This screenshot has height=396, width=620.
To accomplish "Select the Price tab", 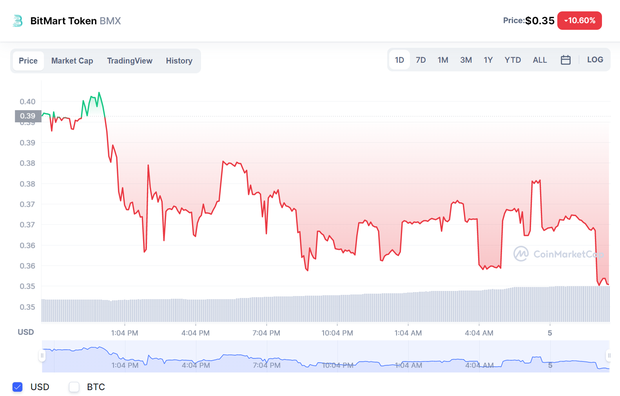I will coord(28,61).
